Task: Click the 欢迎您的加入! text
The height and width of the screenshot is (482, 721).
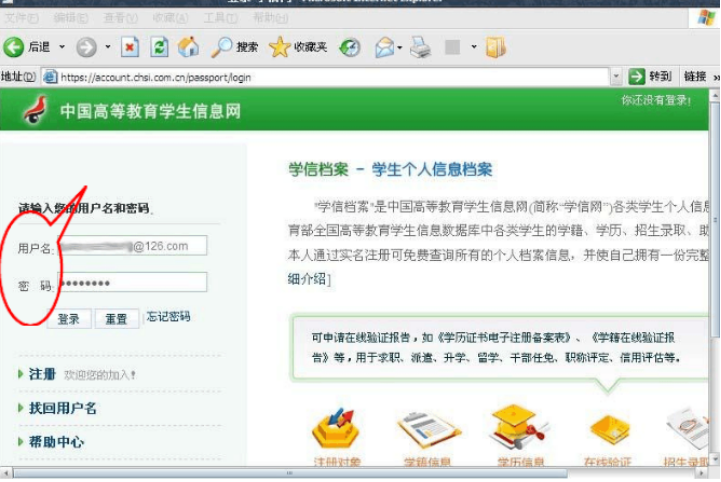Action: pos(100,375)
